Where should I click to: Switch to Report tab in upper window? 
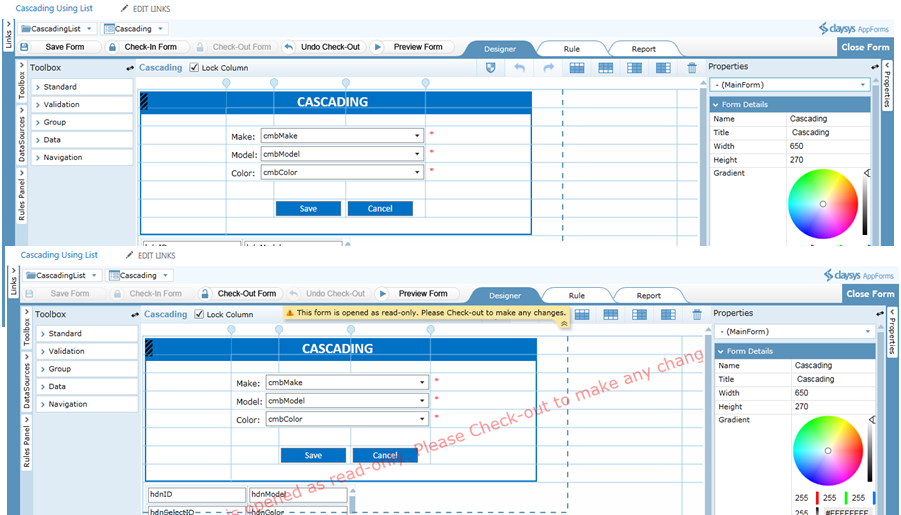[x=644, y=49]
